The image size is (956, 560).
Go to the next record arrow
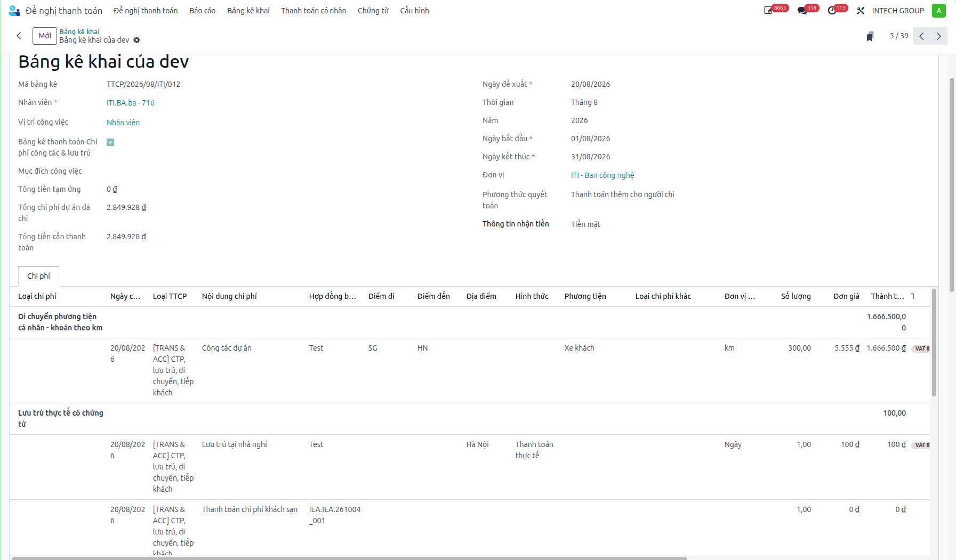[938, 36]
